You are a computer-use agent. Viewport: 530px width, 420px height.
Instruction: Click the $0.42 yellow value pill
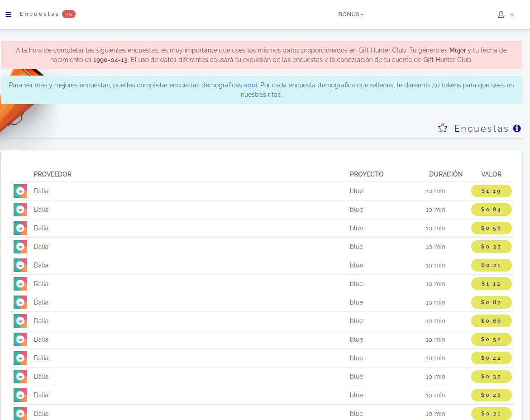point(491,358)
